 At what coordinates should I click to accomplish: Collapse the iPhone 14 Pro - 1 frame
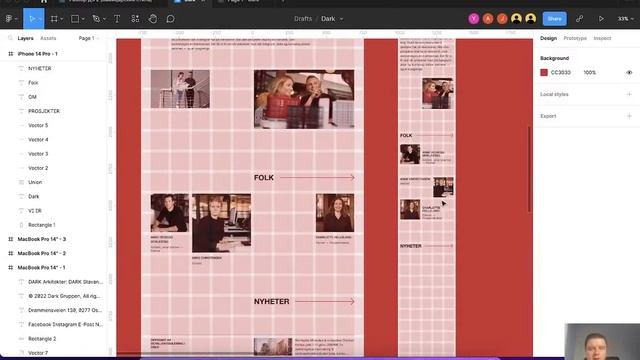coord(11,54)
